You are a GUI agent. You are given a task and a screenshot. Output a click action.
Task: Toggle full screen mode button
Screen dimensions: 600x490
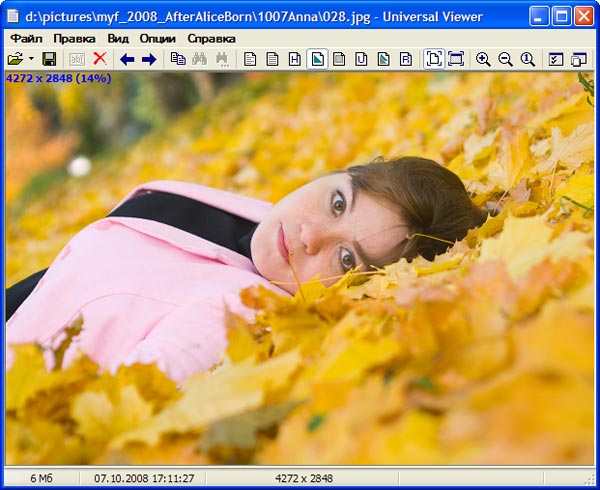456,59
